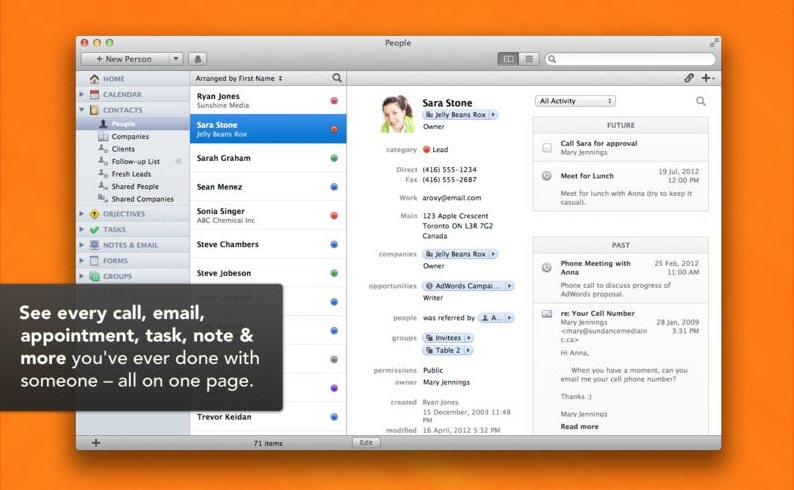
Task: Switch to split column view
Action: (x=508, y=59)
